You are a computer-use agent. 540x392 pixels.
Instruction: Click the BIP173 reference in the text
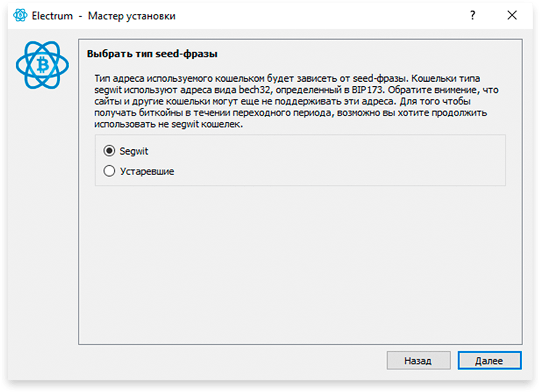(367, 90)
